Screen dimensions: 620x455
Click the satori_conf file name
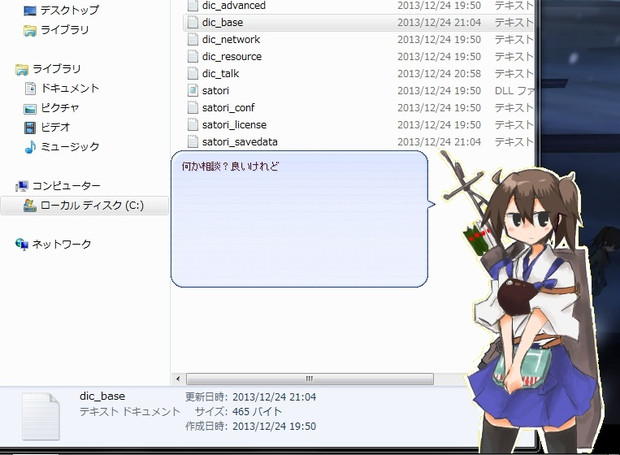tap(228, 108)
